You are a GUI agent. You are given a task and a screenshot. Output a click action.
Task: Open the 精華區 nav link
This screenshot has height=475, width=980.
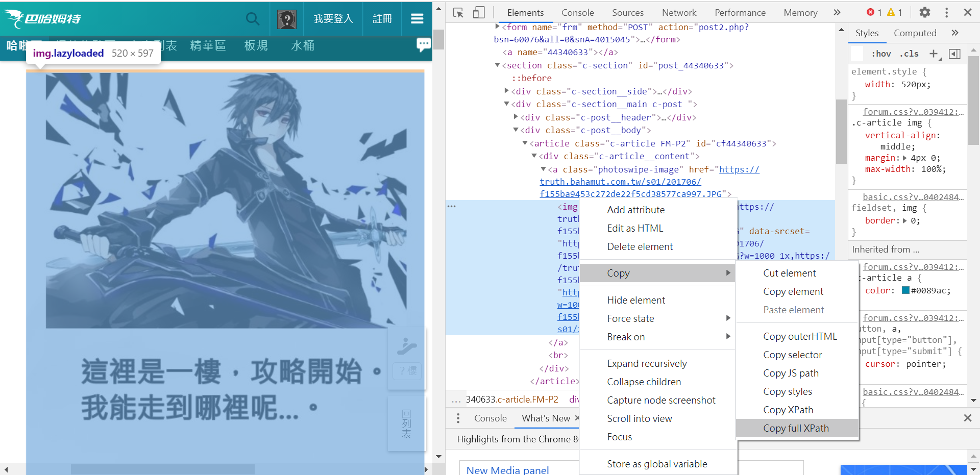(208, 45)
